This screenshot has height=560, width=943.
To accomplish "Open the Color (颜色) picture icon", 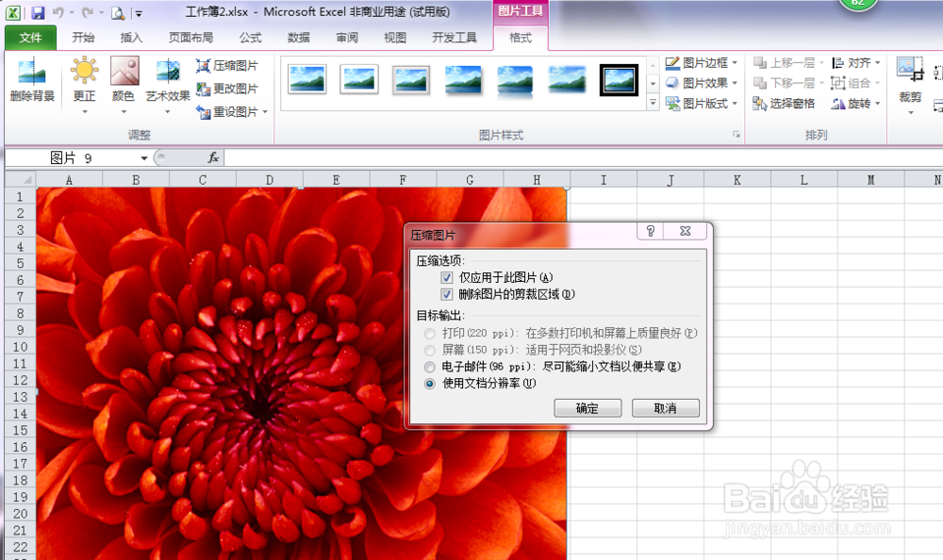I will pyautogui.click(x=124, y=71).
